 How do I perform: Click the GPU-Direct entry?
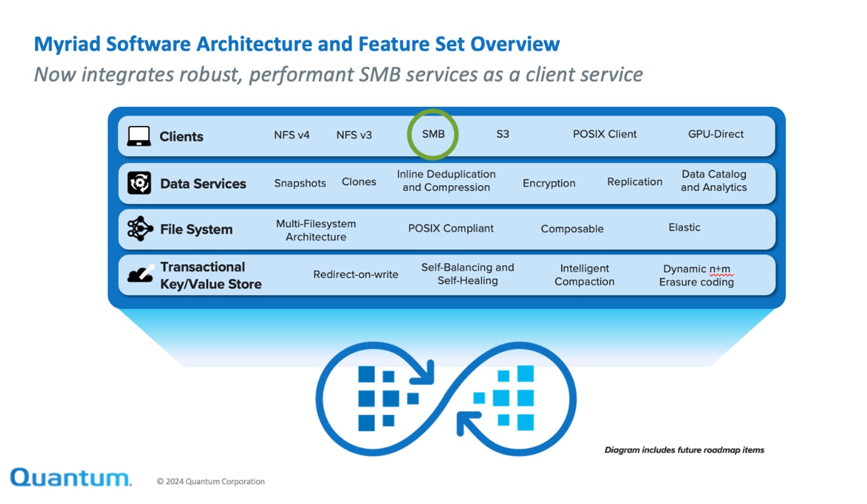[x=716, y=134]
